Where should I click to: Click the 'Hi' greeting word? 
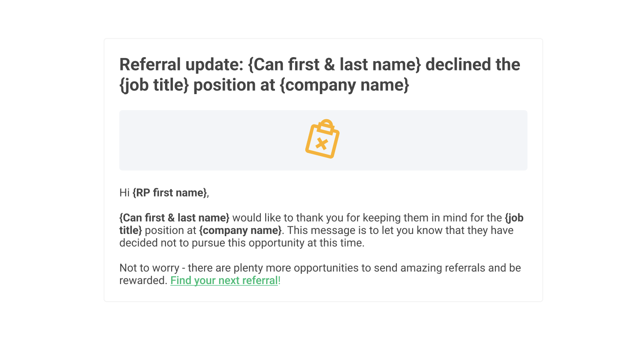click(124, 193)
